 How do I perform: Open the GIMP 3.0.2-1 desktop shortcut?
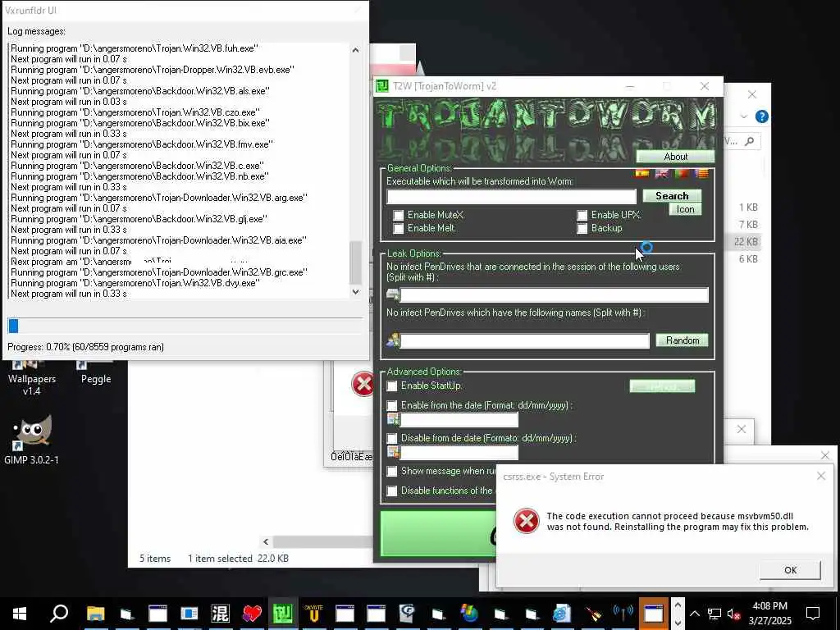31,440
